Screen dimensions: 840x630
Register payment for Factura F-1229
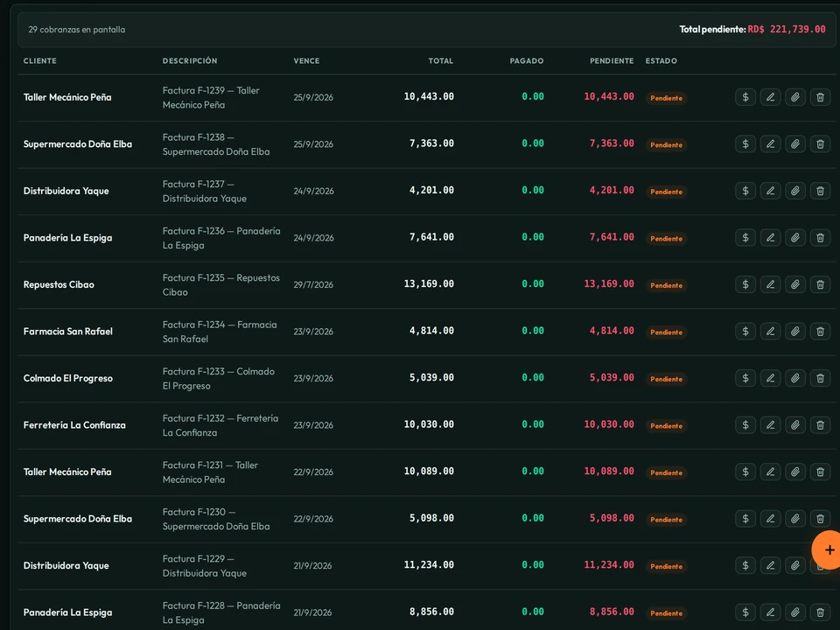click(745, 565)
